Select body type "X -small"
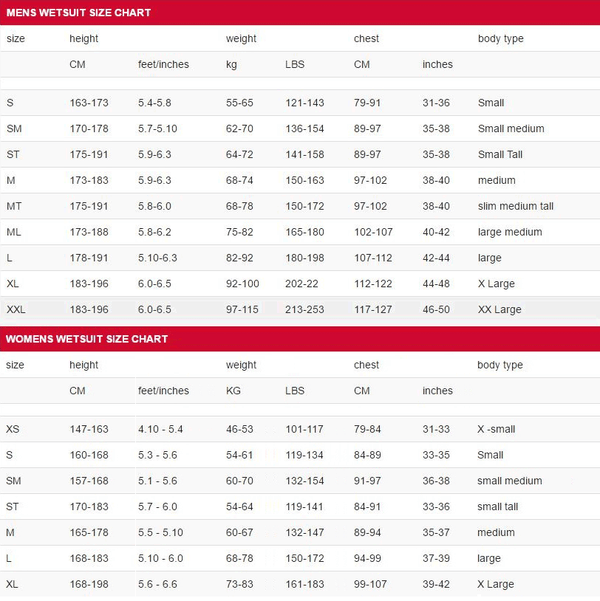This screenshot has height=601, width=600. (496, 429)
